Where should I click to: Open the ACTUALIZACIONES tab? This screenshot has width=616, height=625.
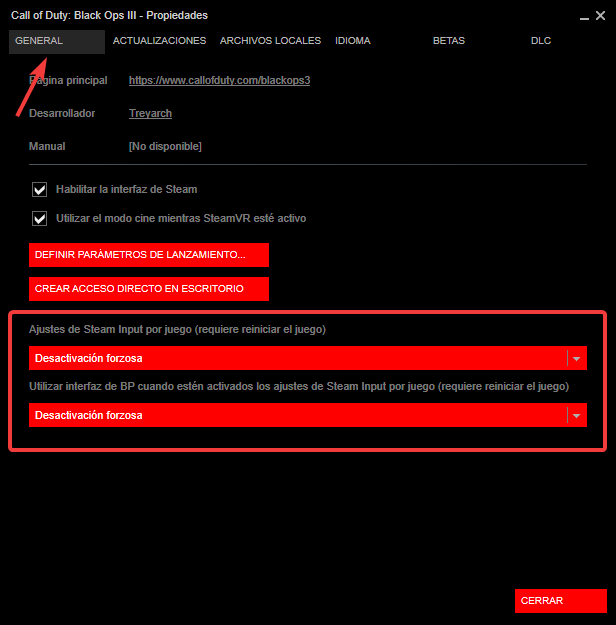click(x=159, y=41)
